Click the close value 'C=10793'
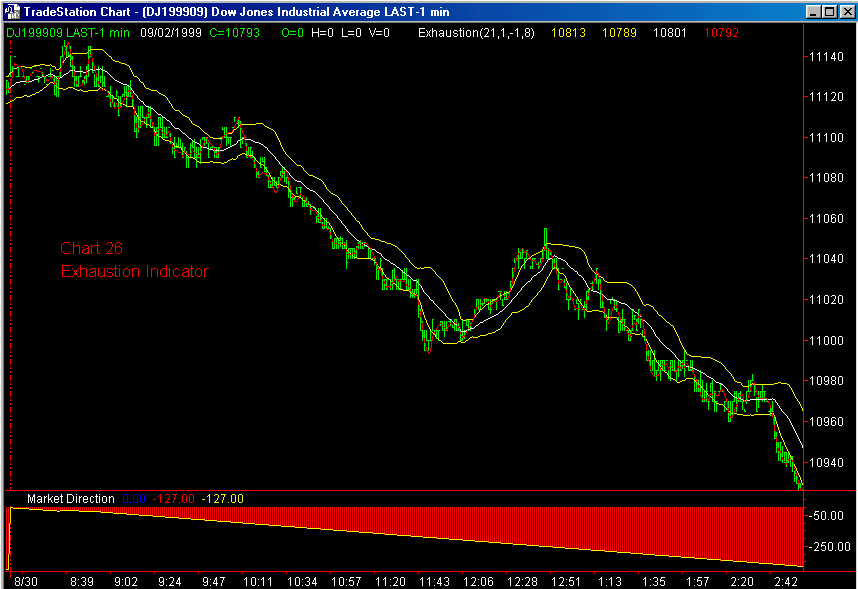Image resolution: width=858 pixels, height=589 pixels. pyautogui.click(x=235, y=33)
